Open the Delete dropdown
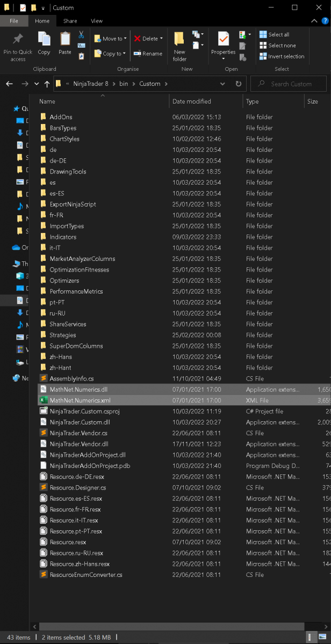 pos(148,39)
